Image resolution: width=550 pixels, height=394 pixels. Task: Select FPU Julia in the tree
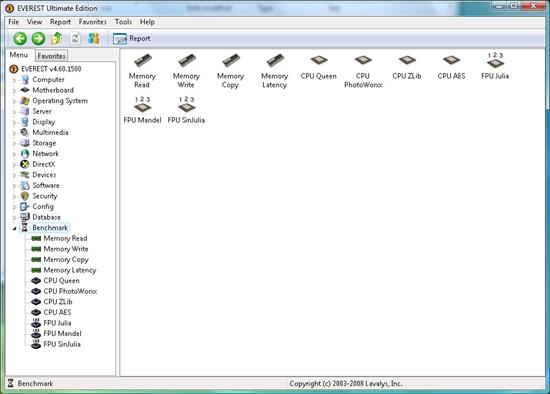pos(57,323)
